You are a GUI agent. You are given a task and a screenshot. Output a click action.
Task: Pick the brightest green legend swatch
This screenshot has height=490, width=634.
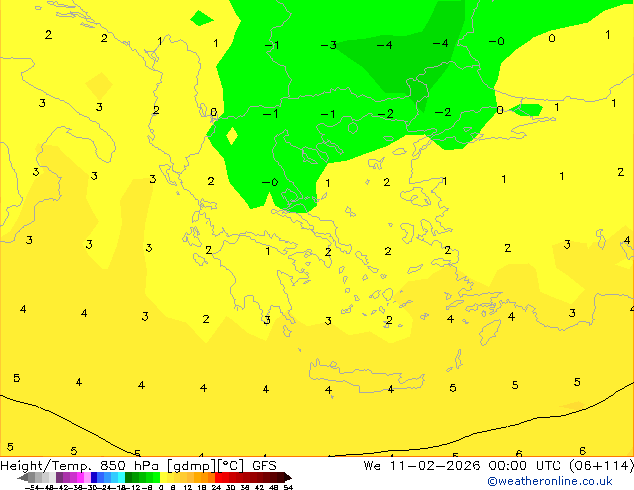click(156, 477)
